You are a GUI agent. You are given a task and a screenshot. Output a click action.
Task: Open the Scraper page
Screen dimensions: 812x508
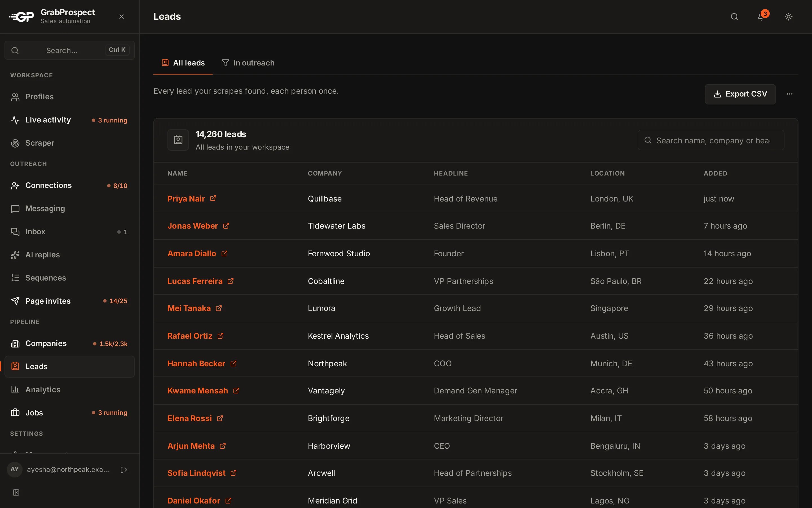coord(69,143)
